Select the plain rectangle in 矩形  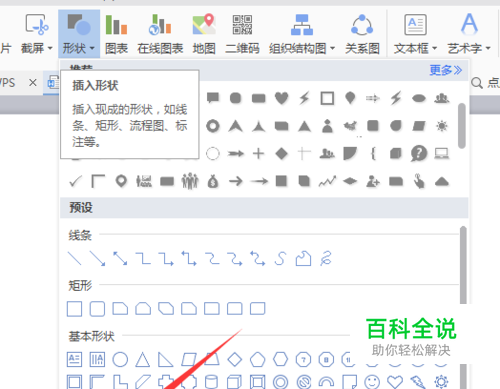pos(74,309)
